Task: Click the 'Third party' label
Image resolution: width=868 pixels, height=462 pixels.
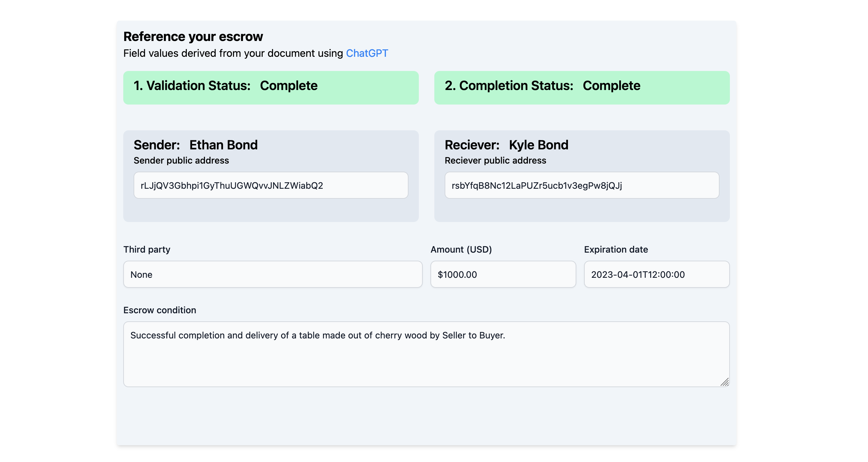Action: pos(146,249)
